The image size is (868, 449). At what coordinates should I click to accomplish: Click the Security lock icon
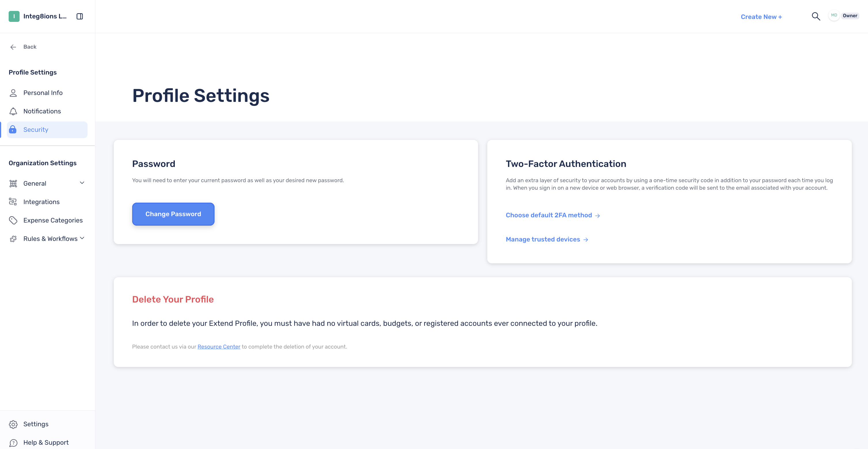[13, 129]
